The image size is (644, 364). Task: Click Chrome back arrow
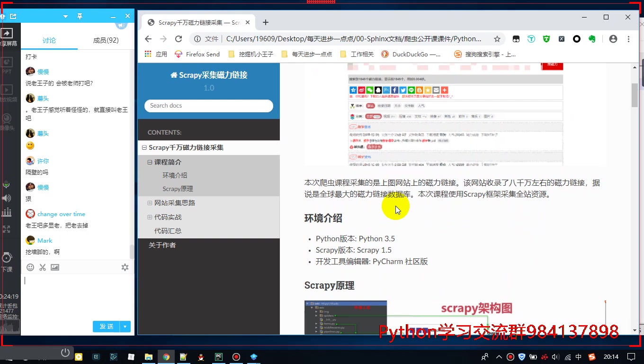click(148, 39)
